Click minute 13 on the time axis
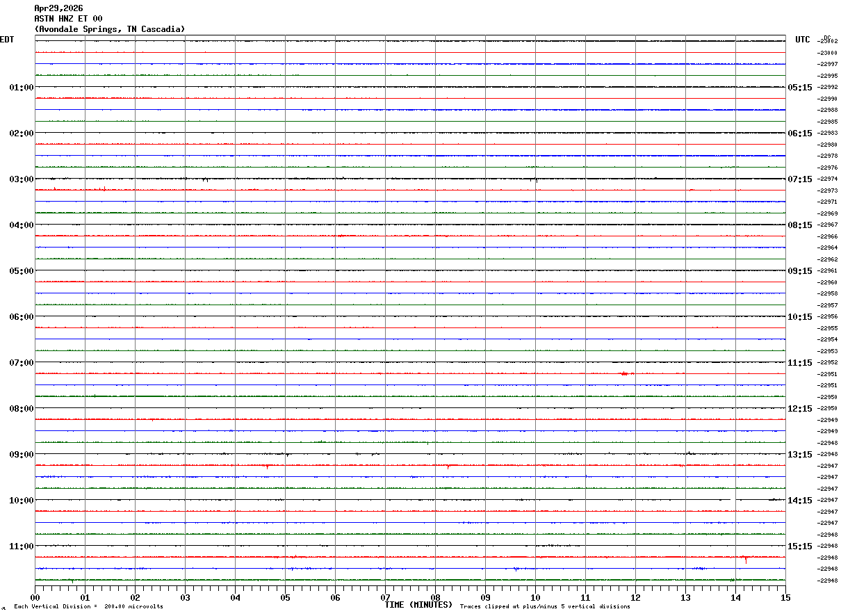The height and width of the screenshot is (616, 841). (x=685, y=597)
